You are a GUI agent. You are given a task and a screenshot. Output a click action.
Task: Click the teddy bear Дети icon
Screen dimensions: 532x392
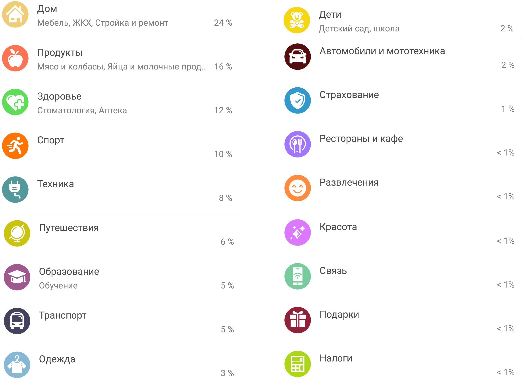(297, 20)
